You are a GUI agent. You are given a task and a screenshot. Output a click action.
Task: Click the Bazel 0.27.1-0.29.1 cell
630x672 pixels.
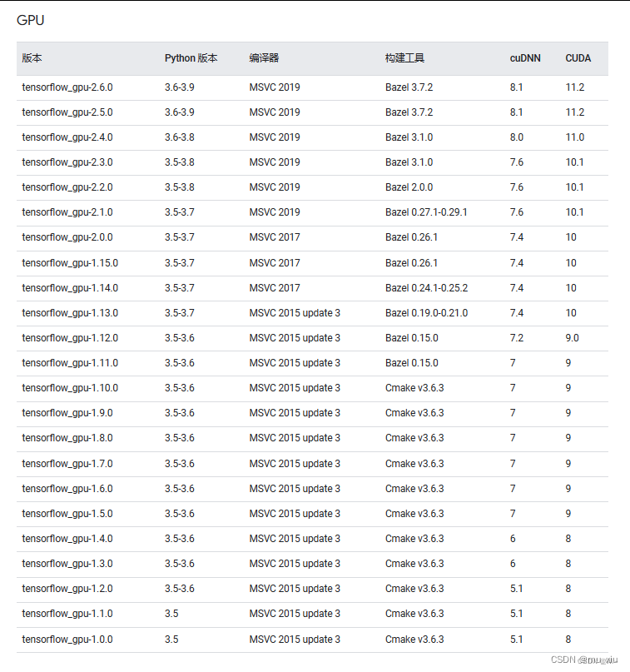pos(426,212)
